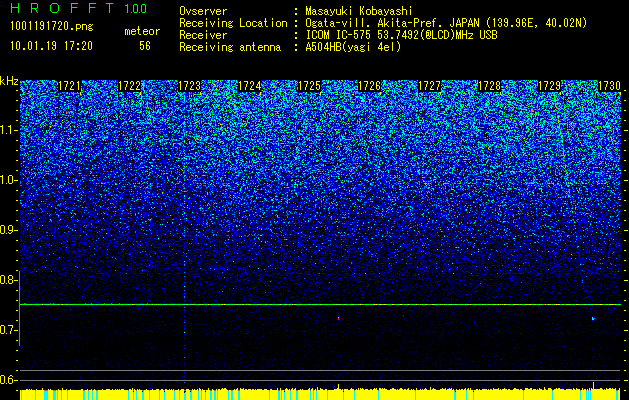The image size is (629, 400).
Task: Click the horizontal carrier line near 0.75 kHz
Action: tap(321, 305)
